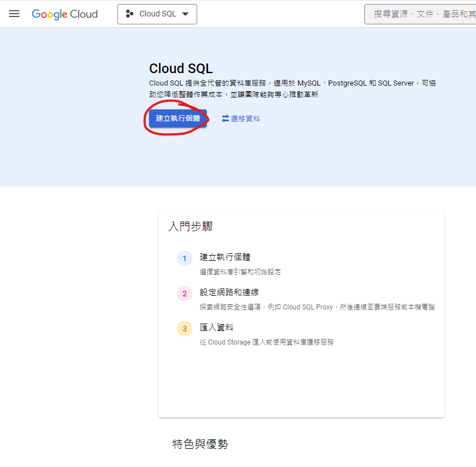Open the Cloud SQL project picker
The image size is (476, 467).
tap(157, 14)
